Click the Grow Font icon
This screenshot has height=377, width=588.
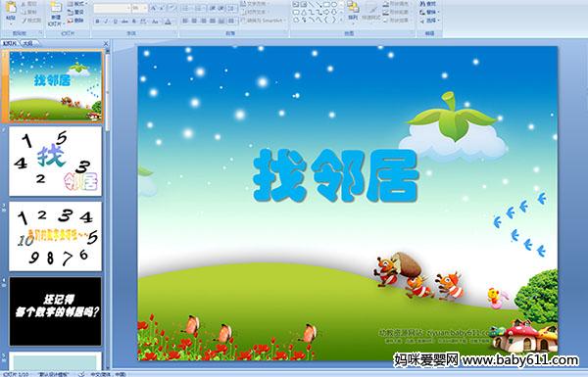click(x=154, y=8)
